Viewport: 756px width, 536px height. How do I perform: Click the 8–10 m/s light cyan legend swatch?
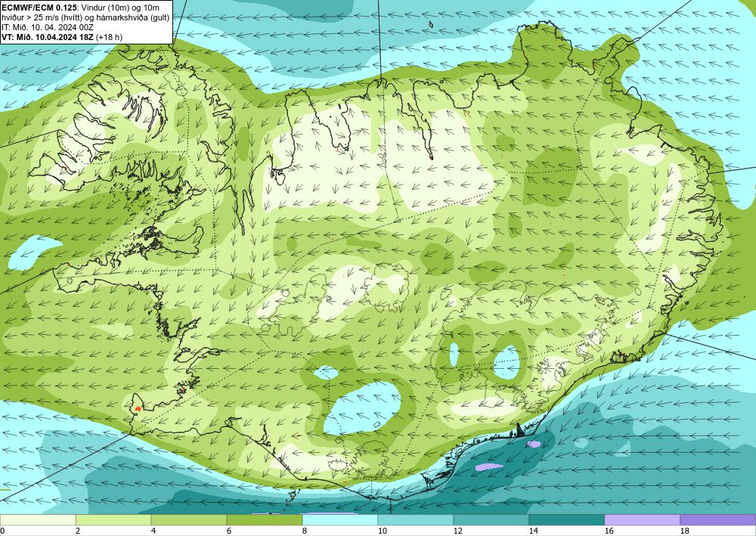click(340, 519)
